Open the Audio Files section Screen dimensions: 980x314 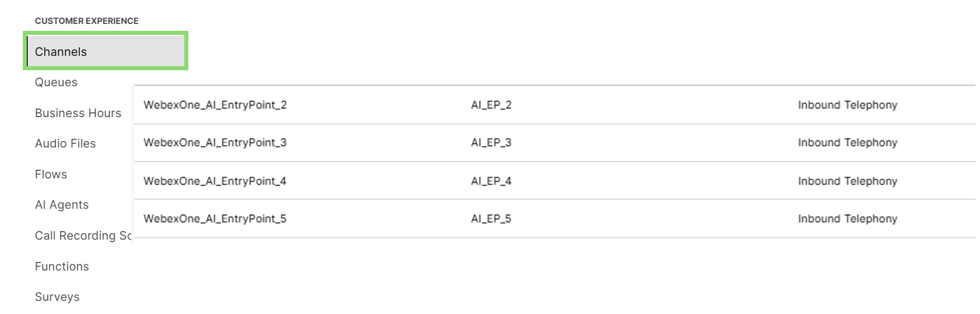[x=65, y=143]
